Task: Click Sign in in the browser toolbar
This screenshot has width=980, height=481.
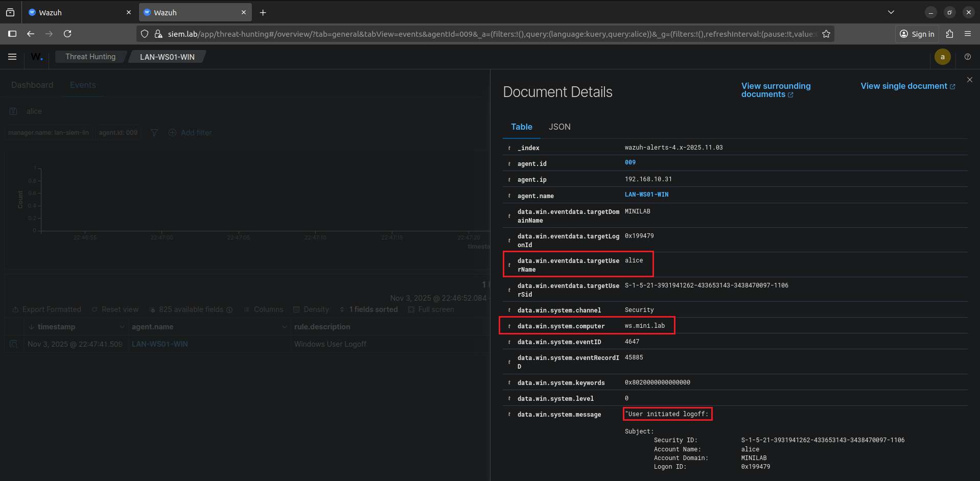Action: (917, 34)
